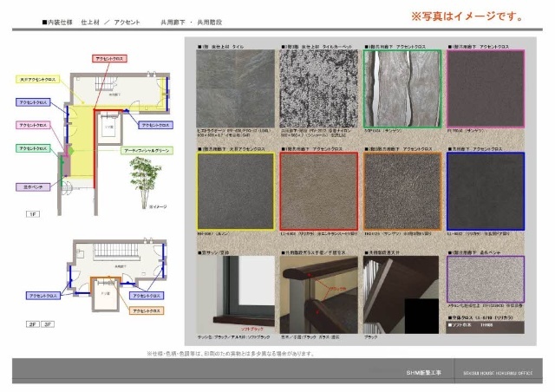
Task: Click the 3F floor tag
Action: coord(48,324)
